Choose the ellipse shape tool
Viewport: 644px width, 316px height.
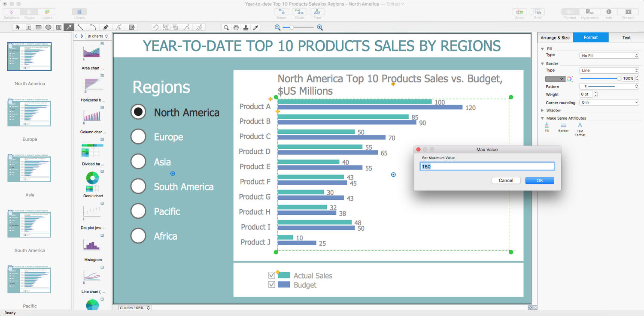coord(49,27)
